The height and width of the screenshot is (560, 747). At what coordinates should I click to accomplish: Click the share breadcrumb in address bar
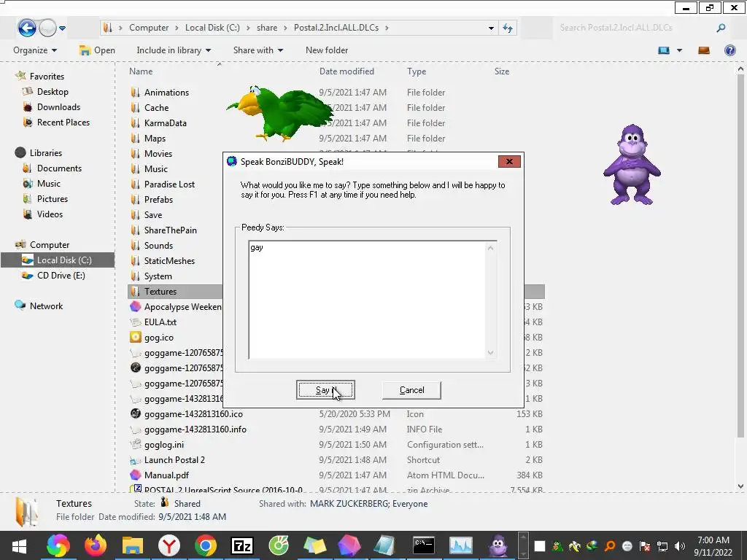click(x=267, y=28)
